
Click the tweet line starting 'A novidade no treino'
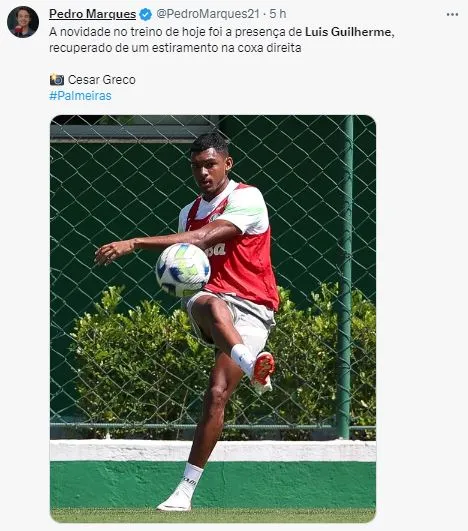coord(222,32)
